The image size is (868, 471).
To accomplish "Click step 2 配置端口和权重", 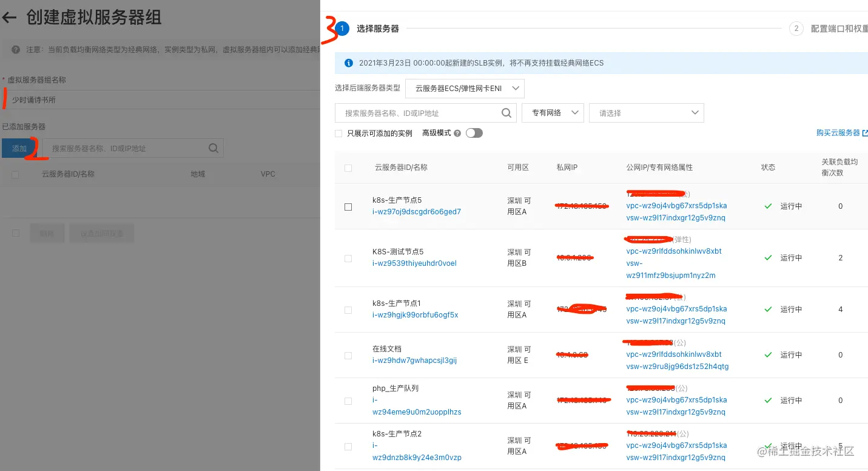I will 829,29.
